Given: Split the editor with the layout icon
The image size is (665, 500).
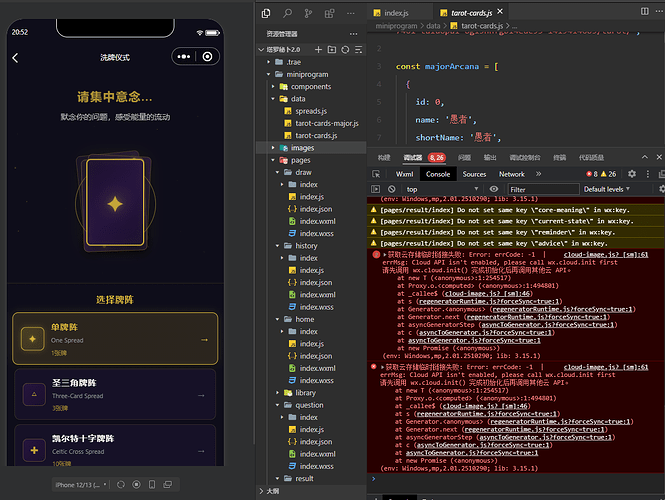Looking at the screenshot, I should 644,11.
